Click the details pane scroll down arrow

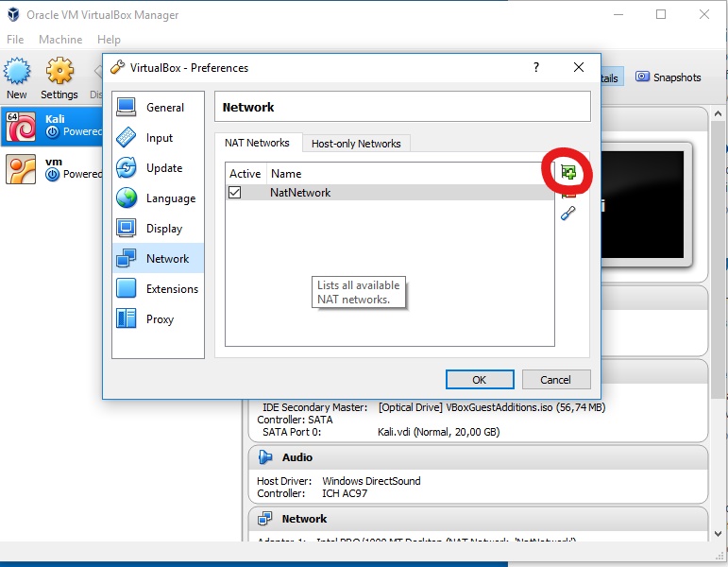pos(718,534)
